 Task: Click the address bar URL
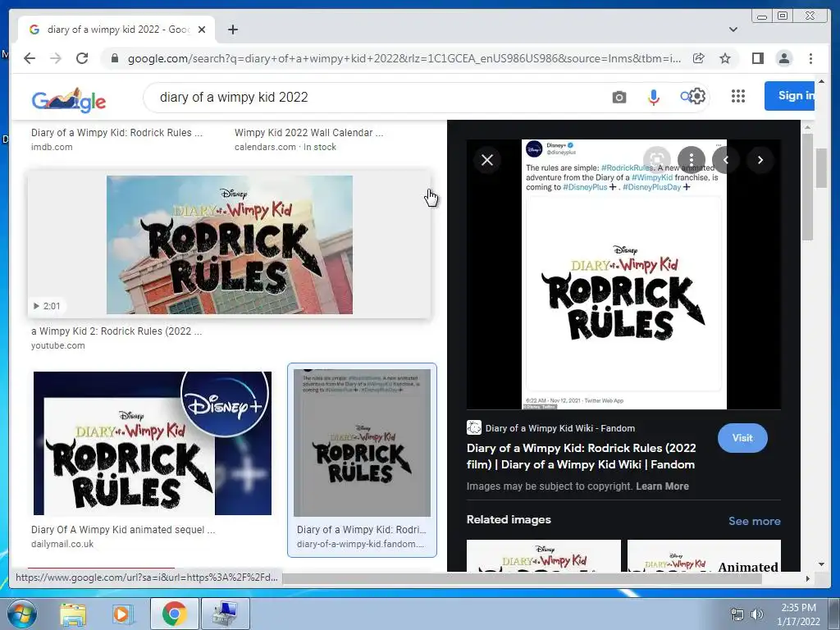pyautogui.click(x=404, y=58)
